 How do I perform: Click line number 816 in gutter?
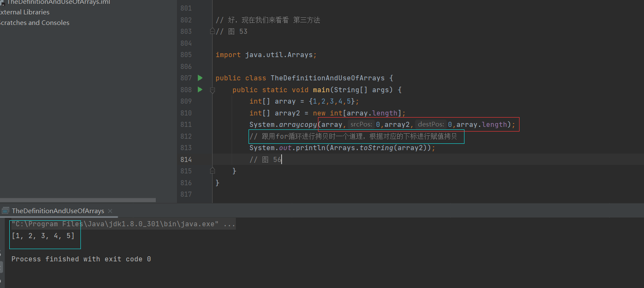pos(186,183)
